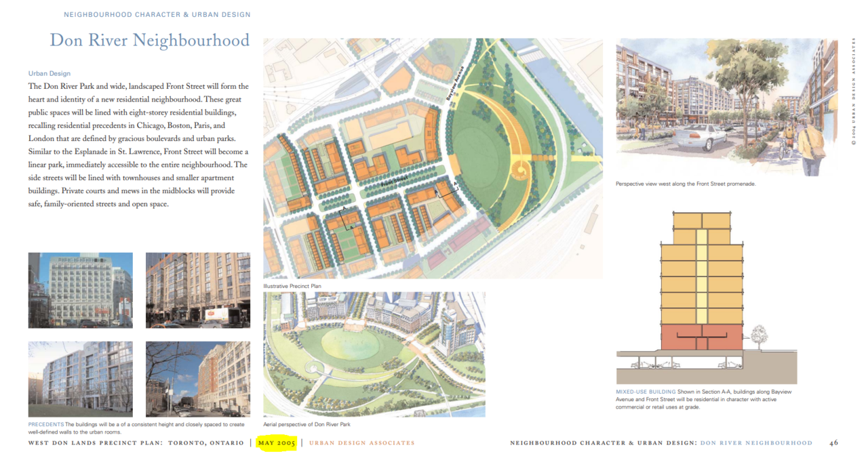This screenshot has height=454, width=868.
Task: Click the PRECEDENTS caption label below photos
Action: coord(45,424)
